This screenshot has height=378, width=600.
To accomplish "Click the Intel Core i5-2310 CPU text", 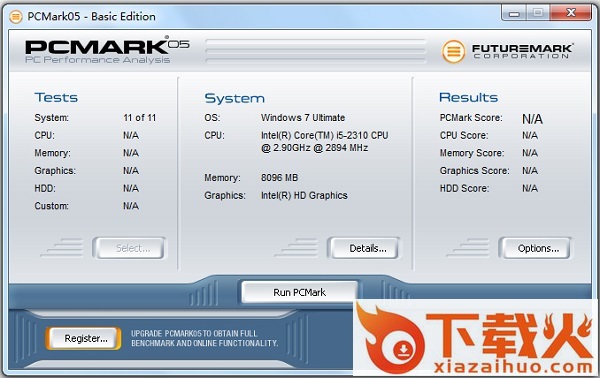I will [x=324, y=142].
